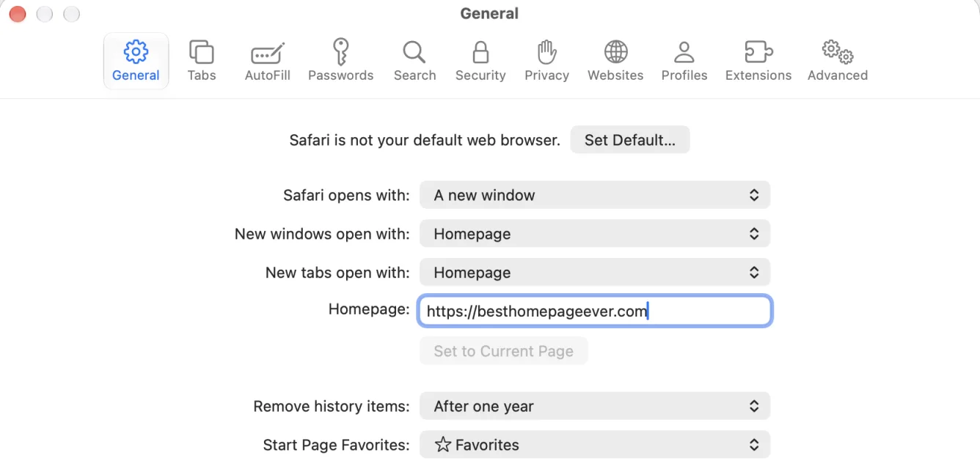The height and width of the screenshot is (469, 980).
Task: Click the Remove history items: label
Action: 332,406
